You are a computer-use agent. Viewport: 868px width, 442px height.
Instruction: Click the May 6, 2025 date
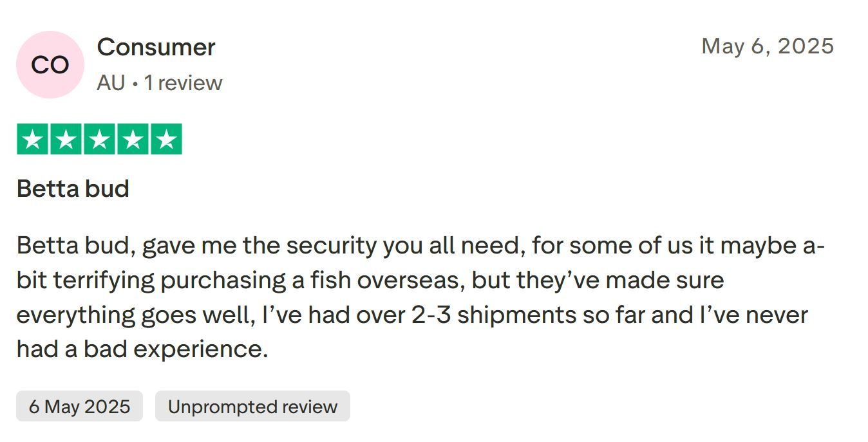(x=767, y=46)
